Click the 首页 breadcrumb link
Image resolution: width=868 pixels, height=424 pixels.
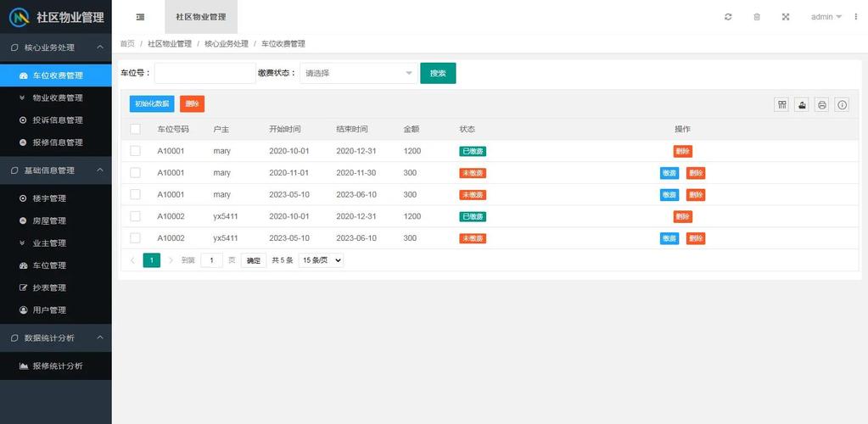(x=127, y=44)
